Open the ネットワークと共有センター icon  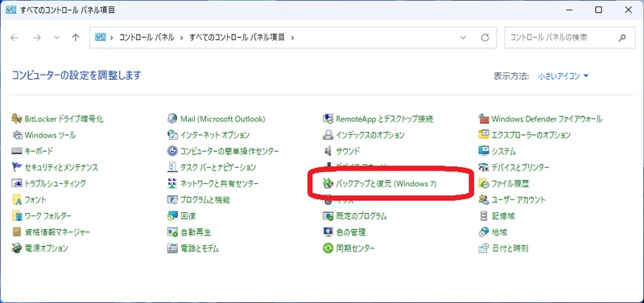[172, 184]
